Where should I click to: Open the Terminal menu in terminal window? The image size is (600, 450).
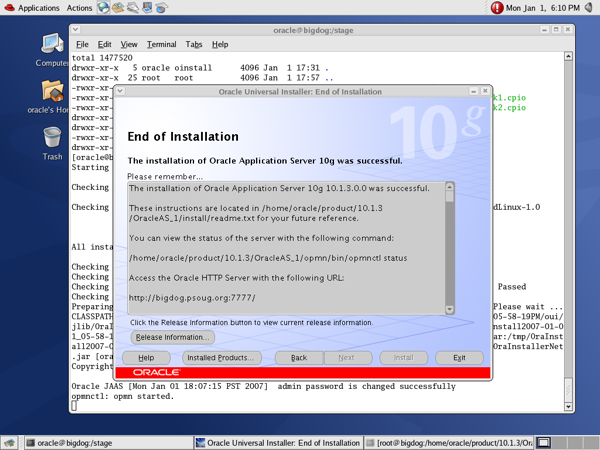point(161,44)
